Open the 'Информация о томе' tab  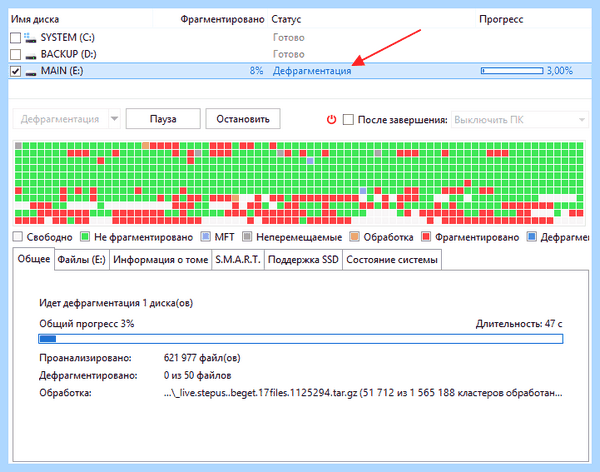tap(160, 260)
